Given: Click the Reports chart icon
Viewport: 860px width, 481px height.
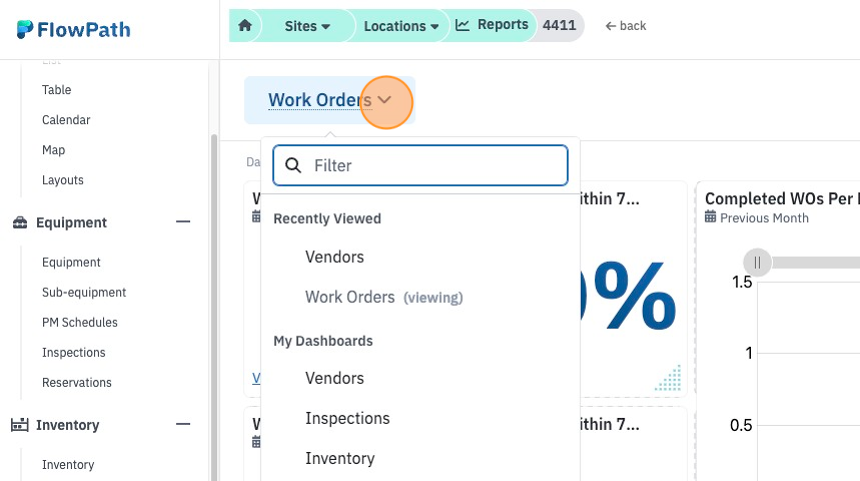Looking at the screenshot, I should [x=462, y=25].
